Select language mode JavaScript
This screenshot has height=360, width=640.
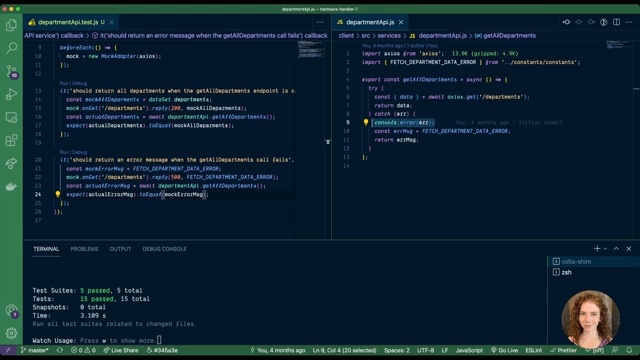[469, 350]
